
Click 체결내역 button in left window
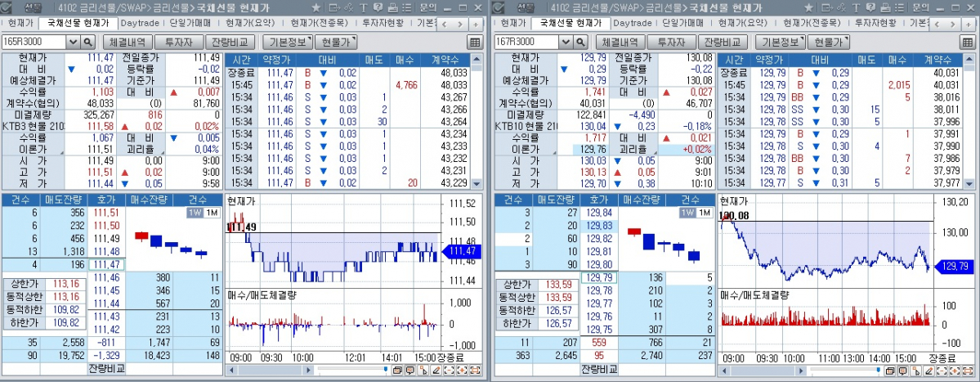[128, 42]
